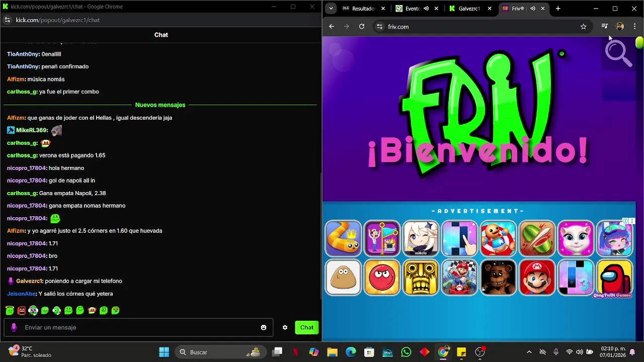Image resolution: width=644 pixels, height=362 pixels.
Task: Close the Galvezrc1 tab
Action: [x=490, y=9]
